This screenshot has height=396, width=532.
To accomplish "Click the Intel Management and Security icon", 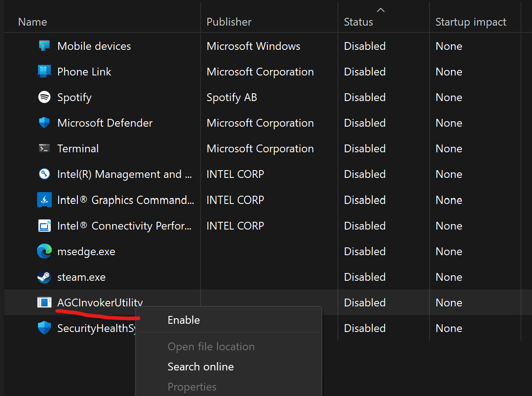I will [x=44, y=174].
